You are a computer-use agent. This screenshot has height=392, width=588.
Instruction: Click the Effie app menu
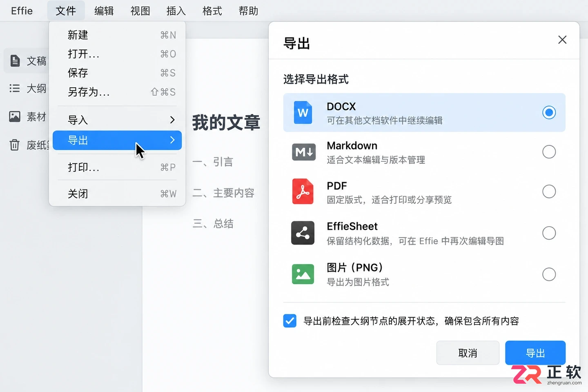tap(22, 11)
